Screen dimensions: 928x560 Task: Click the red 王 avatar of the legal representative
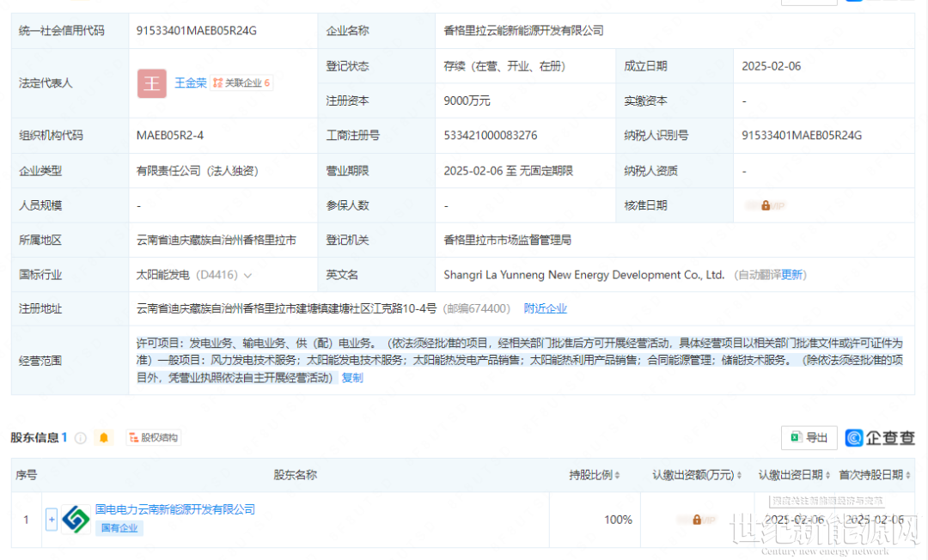coord(151,82)
